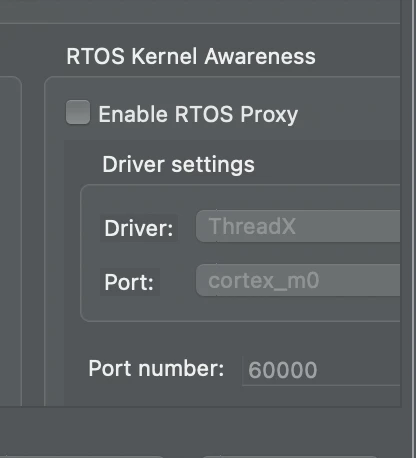Select the 60000 value in Port number
The width and height of the screenshot is (416, 458).
[282, 370]
